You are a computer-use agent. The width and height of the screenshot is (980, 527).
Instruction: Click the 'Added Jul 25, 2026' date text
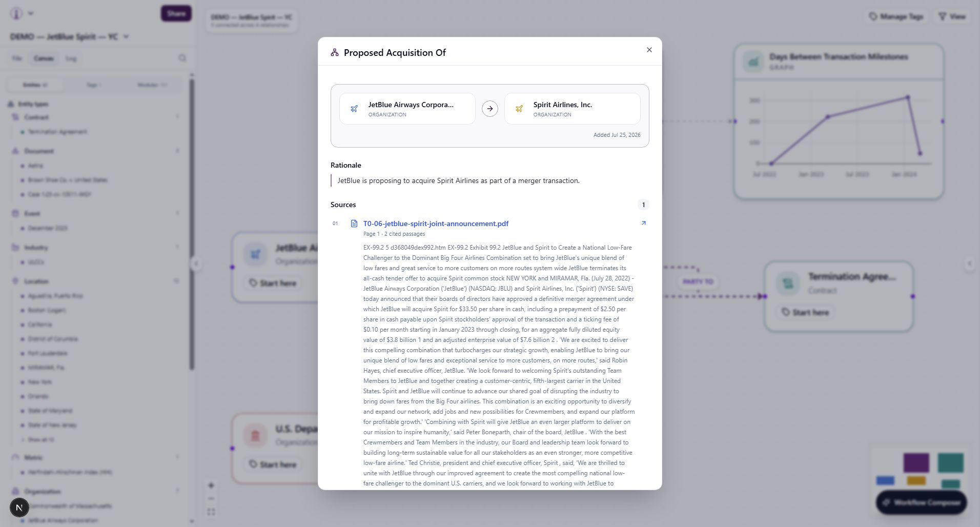click(x=617, y=135)
